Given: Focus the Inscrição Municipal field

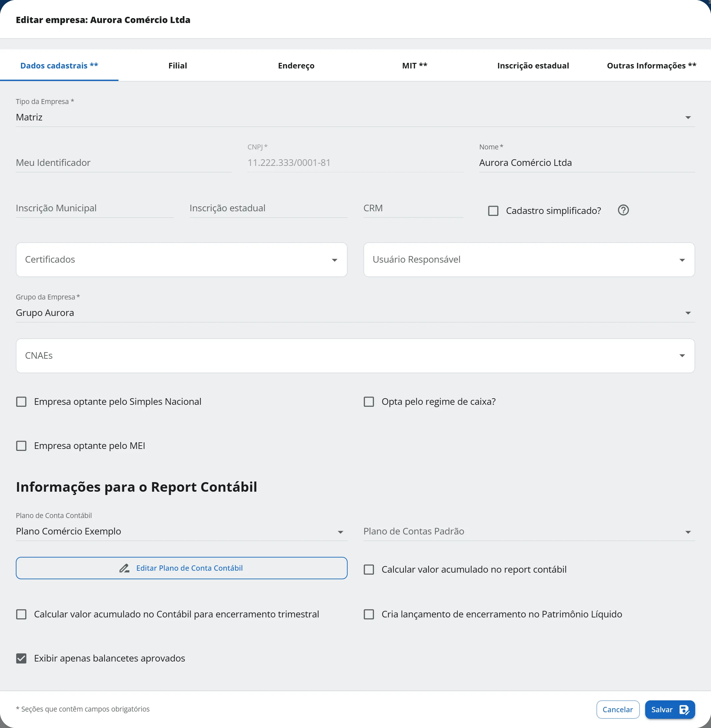Looking at the screenshot, I should point(95,208).
